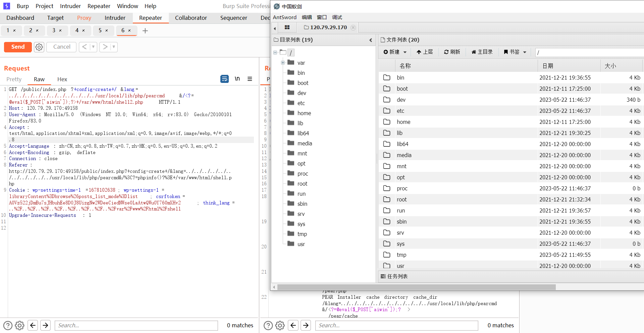This screenshot has height=333, width=644.
Task: Click the request search help question icon
Action: tap(8, 325)
